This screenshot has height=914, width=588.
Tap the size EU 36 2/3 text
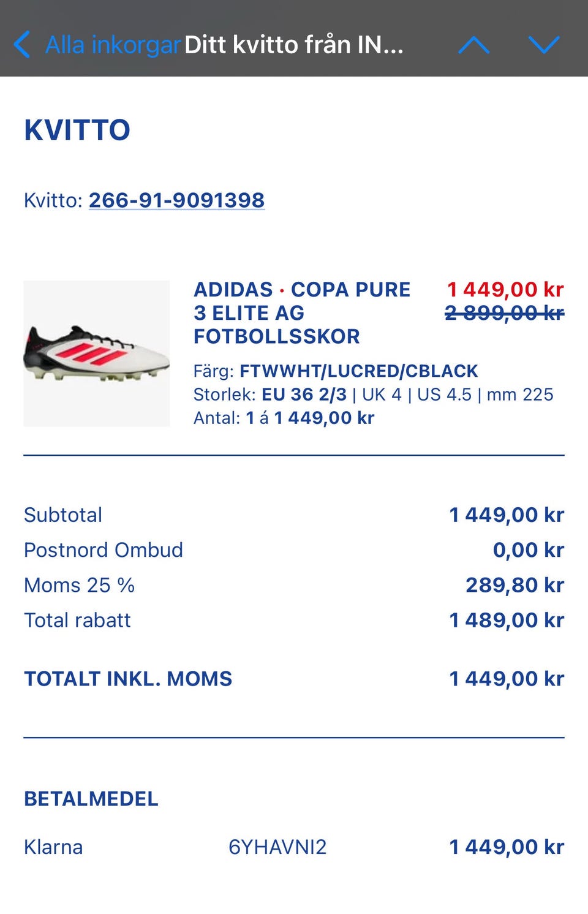pos(304,395)
